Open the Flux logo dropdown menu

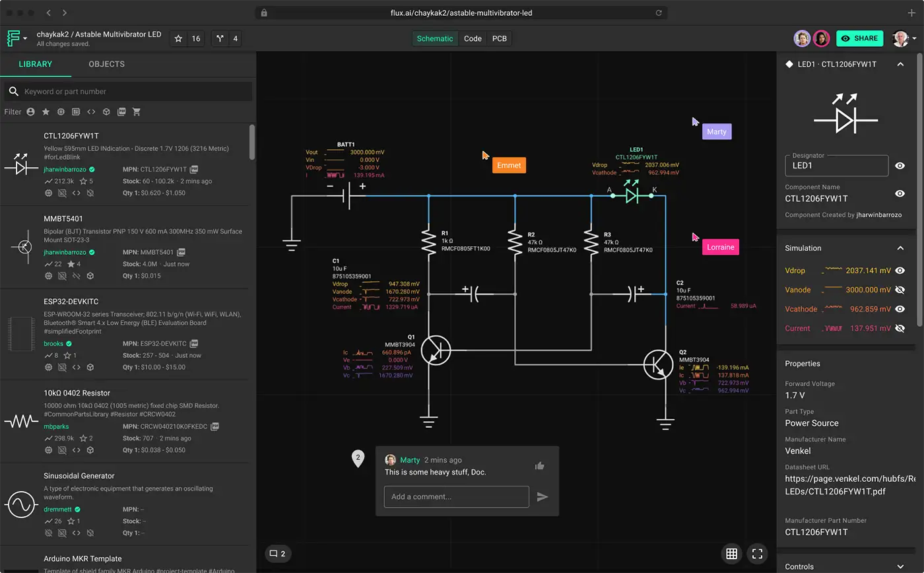15,38
